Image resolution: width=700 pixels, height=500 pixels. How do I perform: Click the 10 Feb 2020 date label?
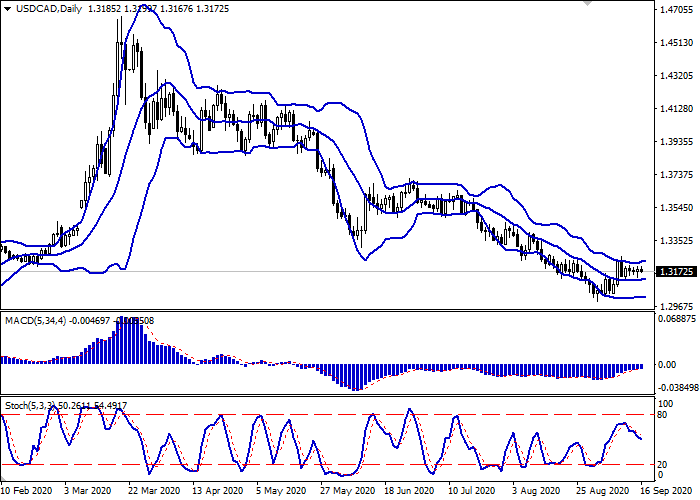[x=28, y=492]
